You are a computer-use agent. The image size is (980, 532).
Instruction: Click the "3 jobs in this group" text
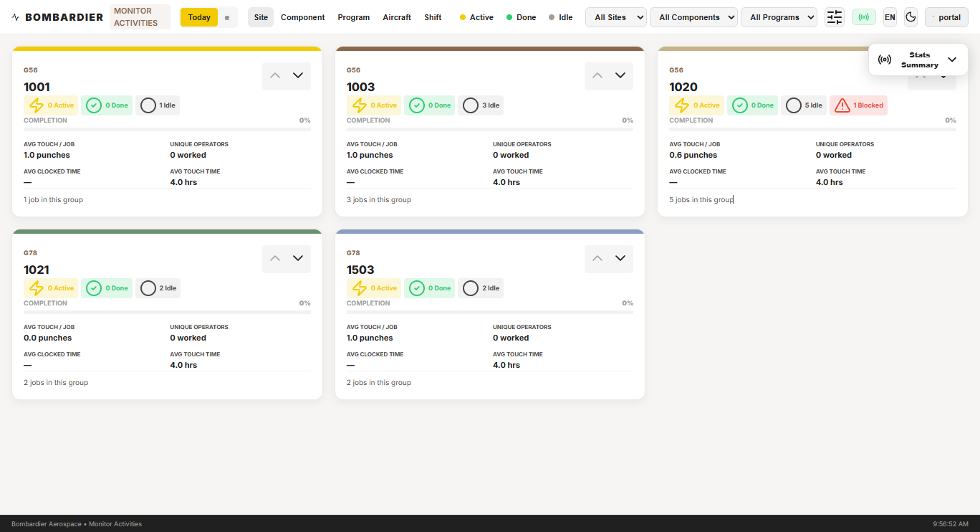coord(379,200)
